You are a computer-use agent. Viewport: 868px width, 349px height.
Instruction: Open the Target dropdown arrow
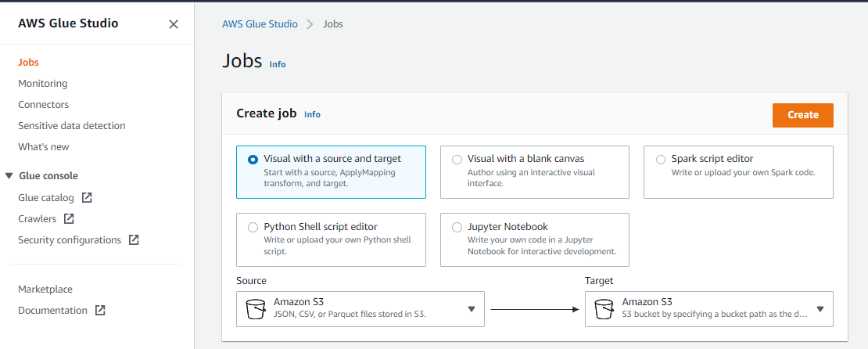(820, 309)
